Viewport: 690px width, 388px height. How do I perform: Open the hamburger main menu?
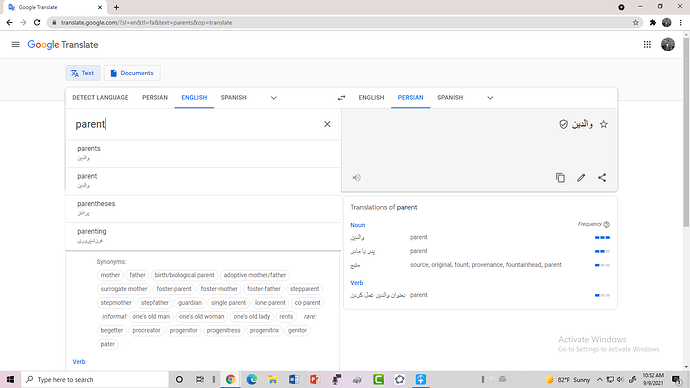[15, 44]
